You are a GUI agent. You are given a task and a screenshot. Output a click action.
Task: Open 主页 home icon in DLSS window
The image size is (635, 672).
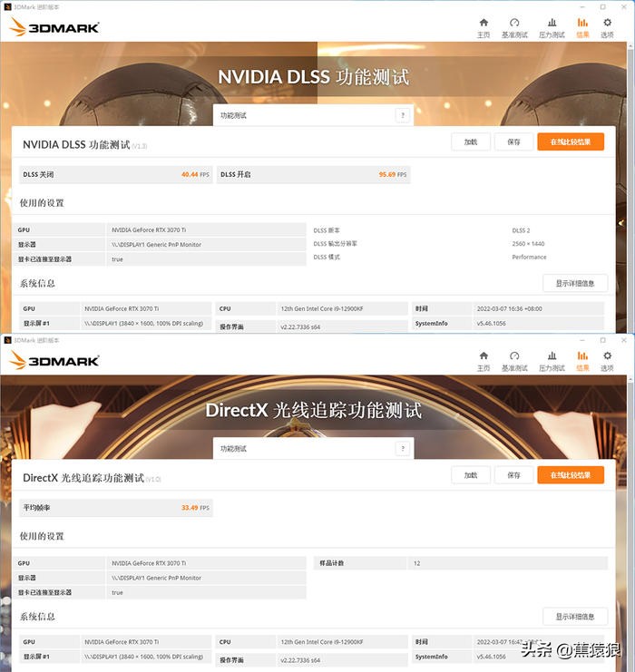coord(484,28)
